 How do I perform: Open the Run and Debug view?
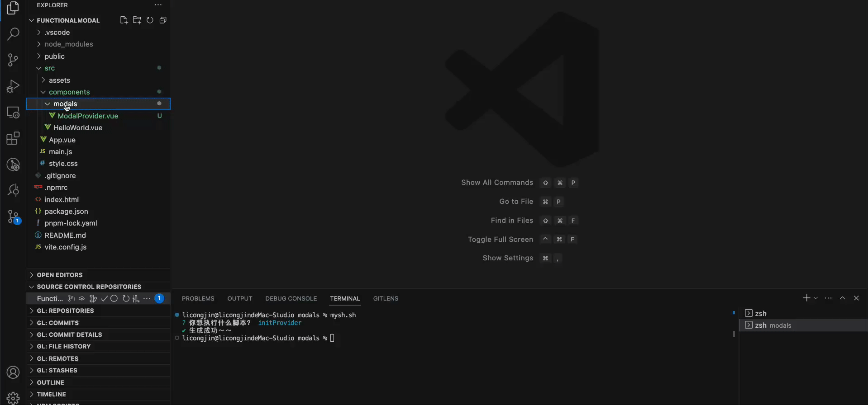tap(13, 86)
